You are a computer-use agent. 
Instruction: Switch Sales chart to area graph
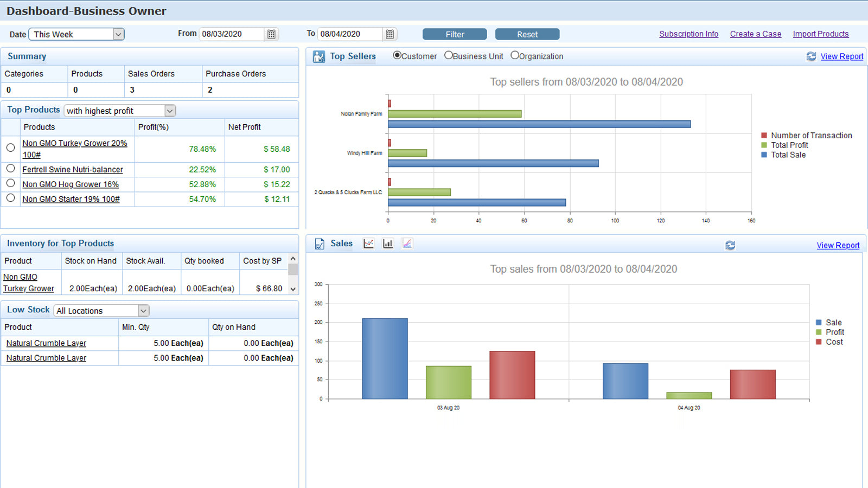tap(407, 243)
